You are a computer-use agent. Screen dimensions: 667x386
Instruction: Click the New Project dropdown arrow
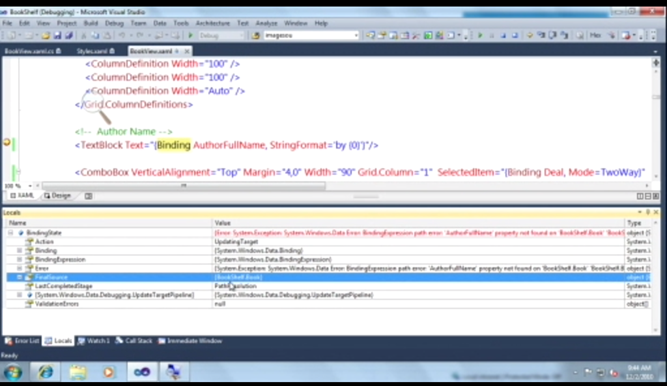[19, 36]
